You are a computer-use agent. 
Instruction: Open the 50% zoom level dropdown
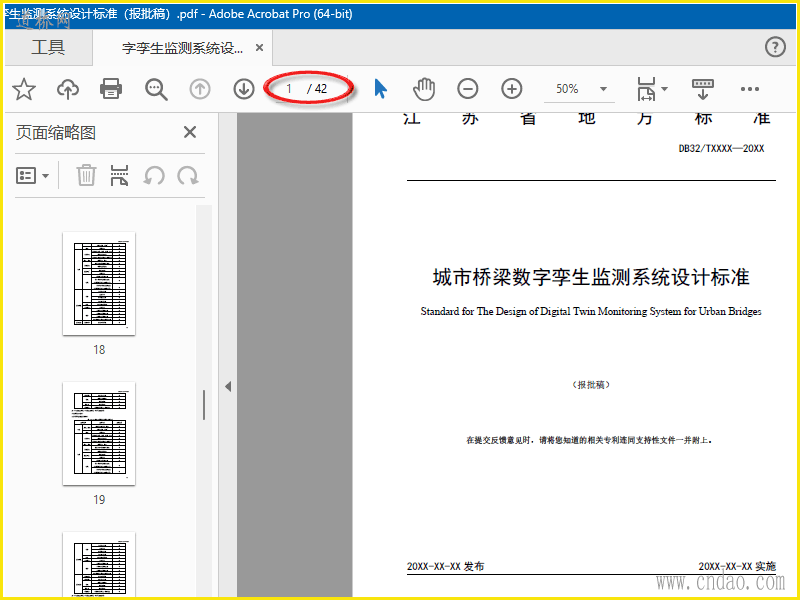point(603,89)
